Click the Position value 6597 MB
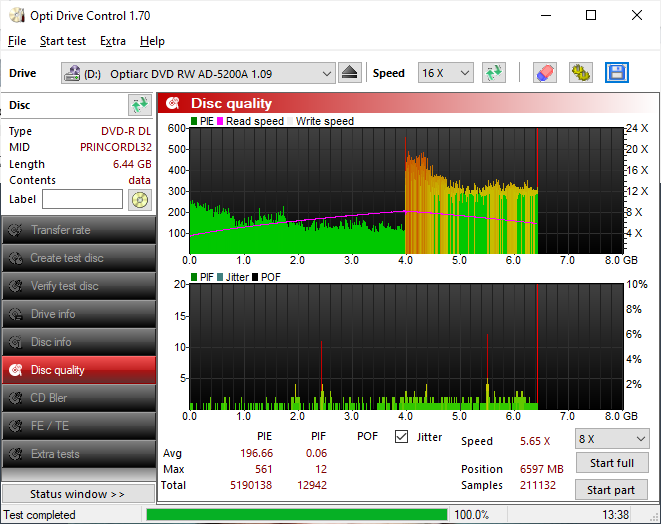This screenshot has height=524, width=661. (541, 469)
